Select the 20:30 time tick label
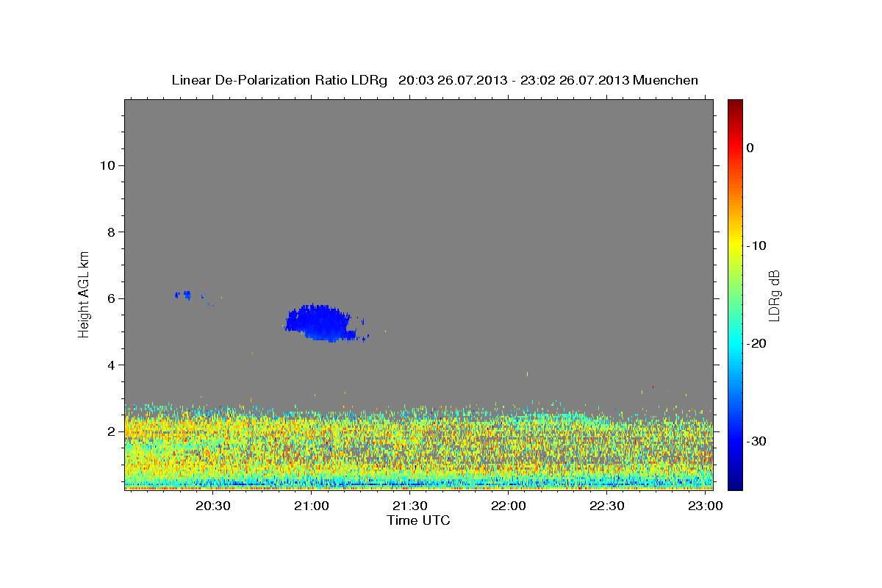This screenshot has width=882, height=588. (213, 507)
